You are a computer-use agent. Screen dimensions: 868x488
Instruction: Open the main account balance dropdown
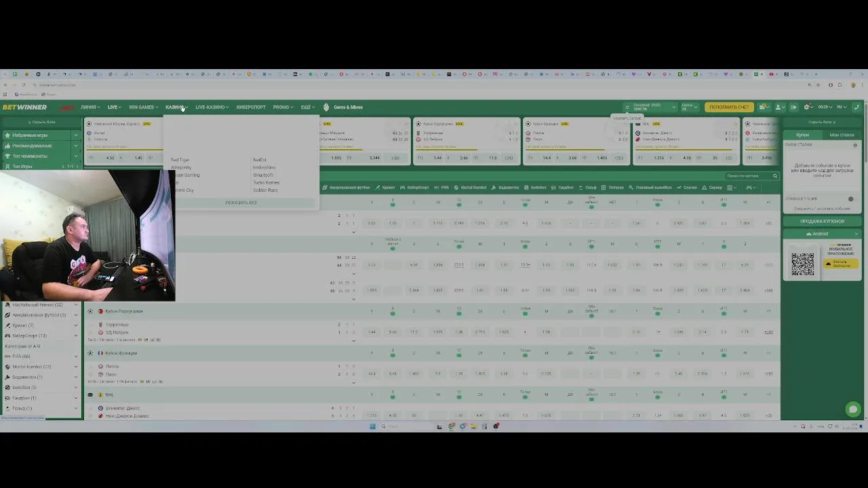[654, 107]
